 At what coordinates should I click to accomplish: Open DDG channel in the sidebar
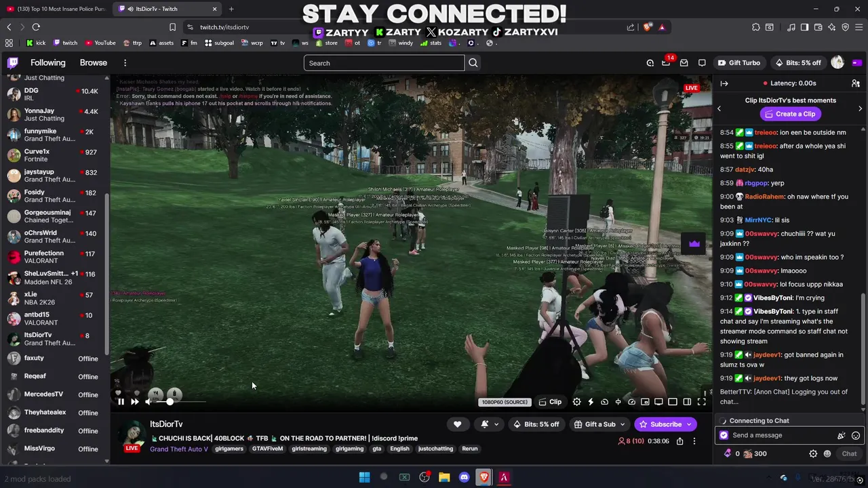tap(54, 94)
